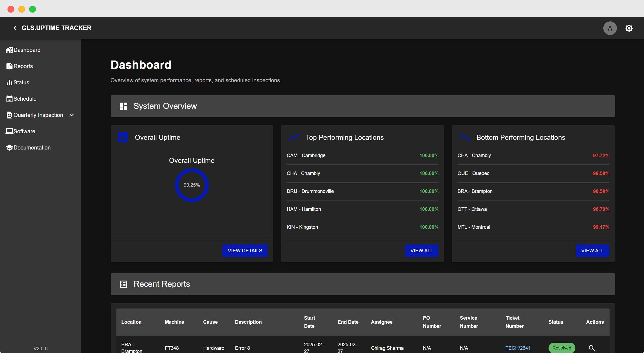
Task: Click the Overall Uptime 99.25% donut chart
Action: (192, 185)
